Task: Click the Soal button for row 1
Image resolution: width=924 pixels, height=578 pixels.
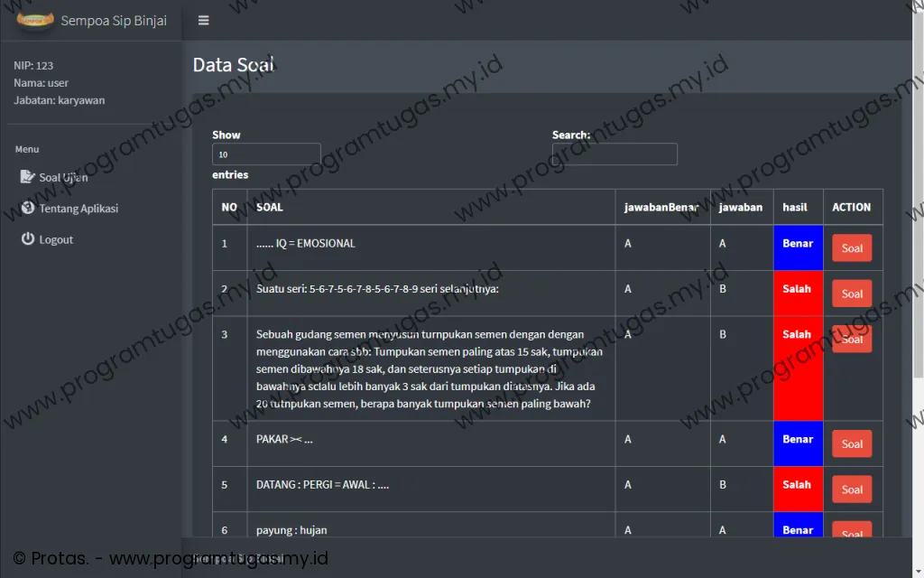Action: pos(851,248)
